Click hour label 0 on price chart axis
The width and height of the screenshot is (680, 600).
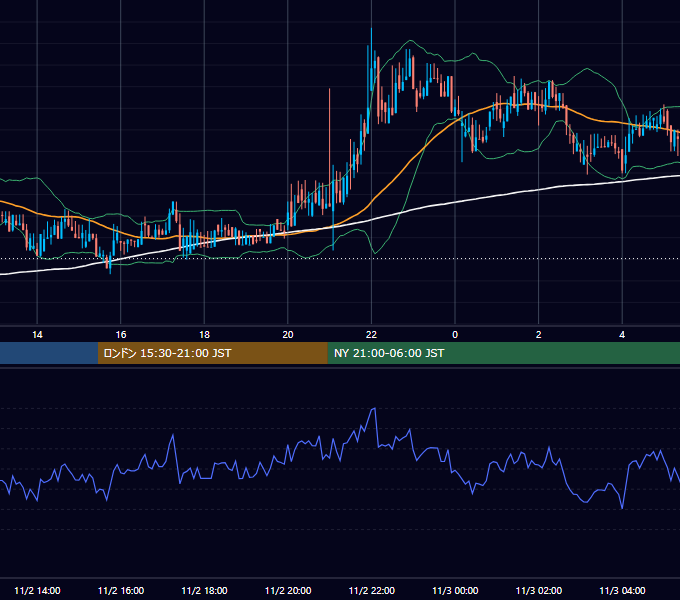point(455,335)
